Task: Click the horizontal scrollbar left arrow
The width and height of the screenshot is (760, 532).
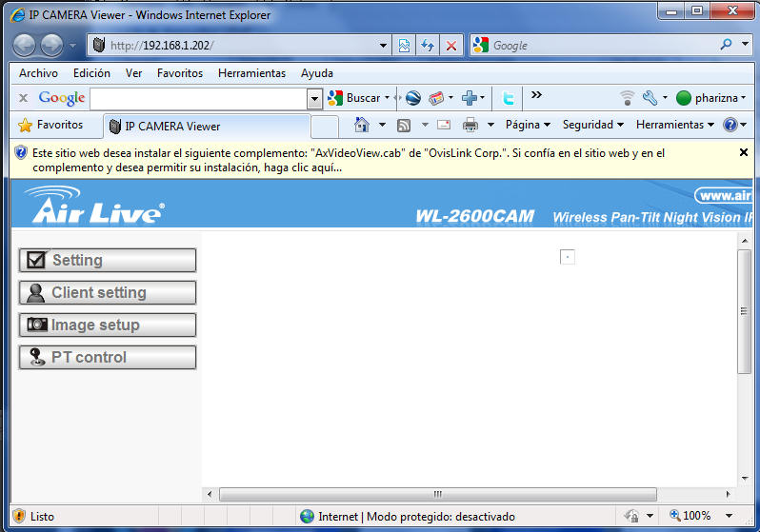Action: click(x=210, y=494)
